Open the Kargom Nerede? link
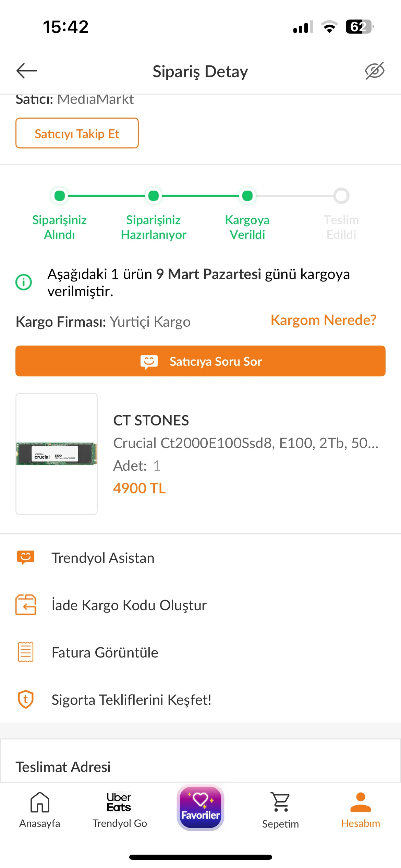 (323, 320)
